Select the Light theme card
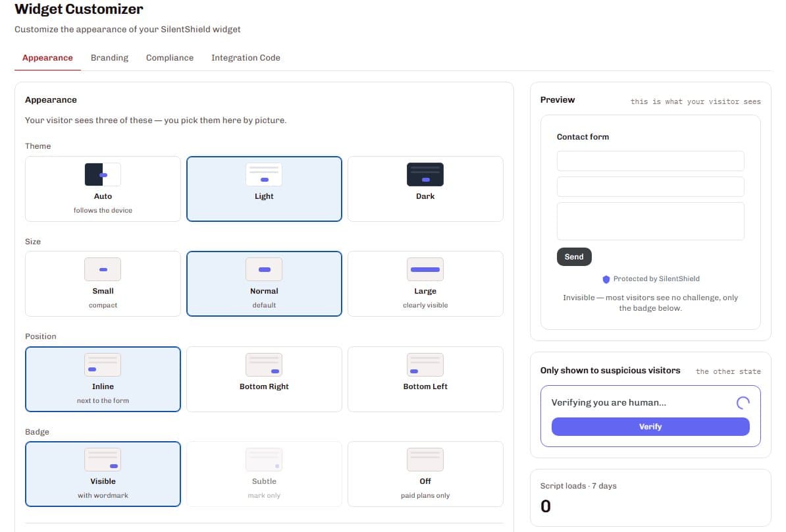 pos(264,188)
